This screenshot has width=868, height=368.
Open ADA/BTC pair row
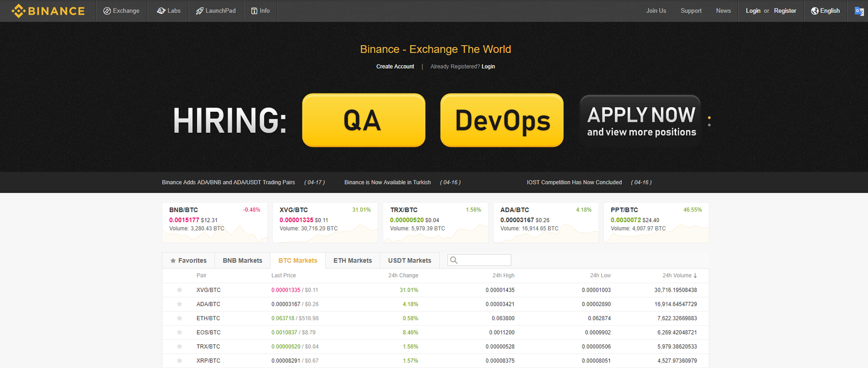(436, 304)
